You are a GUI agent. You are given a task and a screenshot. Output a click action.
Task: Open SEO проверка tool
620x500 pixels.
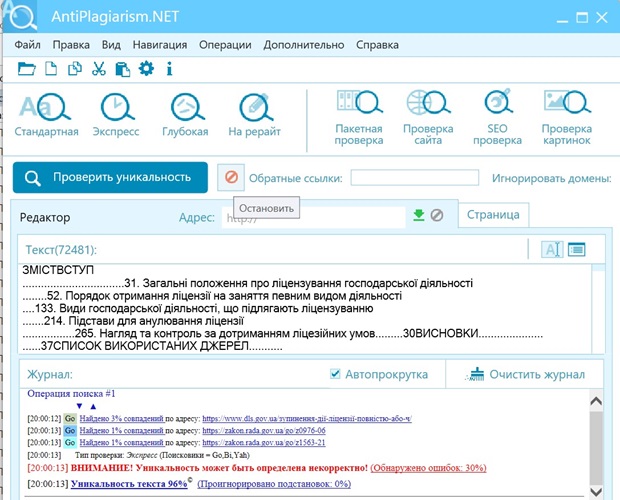point(497,118)
